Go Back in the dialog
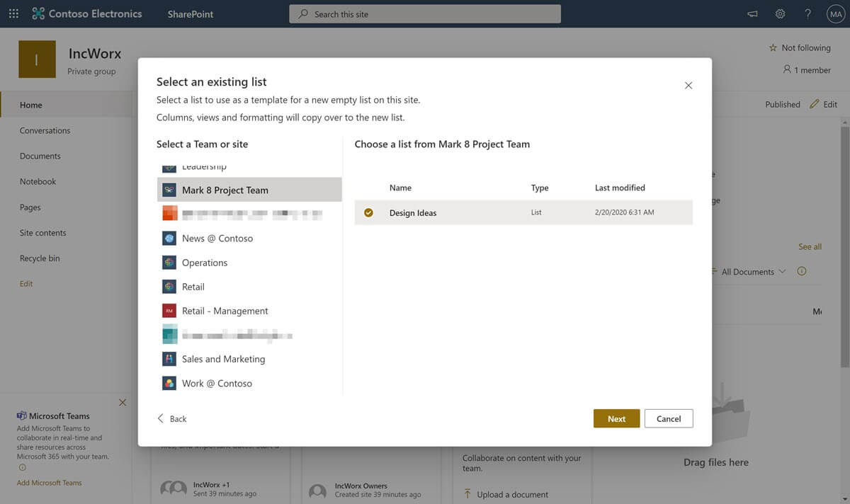 (x=172, y=418)
